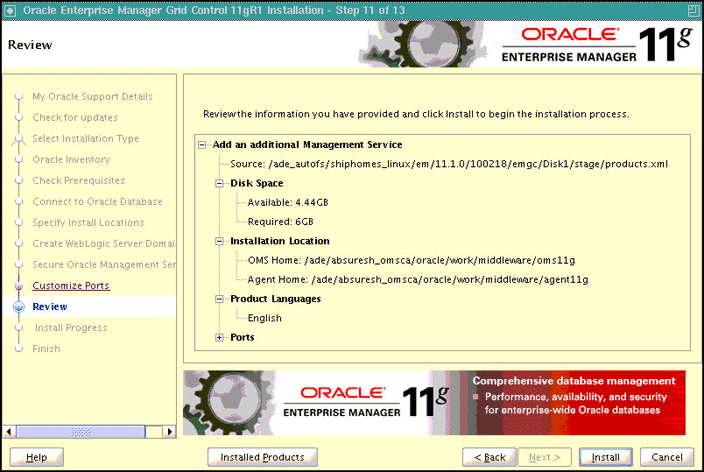Select the Create WebLogic Server Domain step

[104, 244]
